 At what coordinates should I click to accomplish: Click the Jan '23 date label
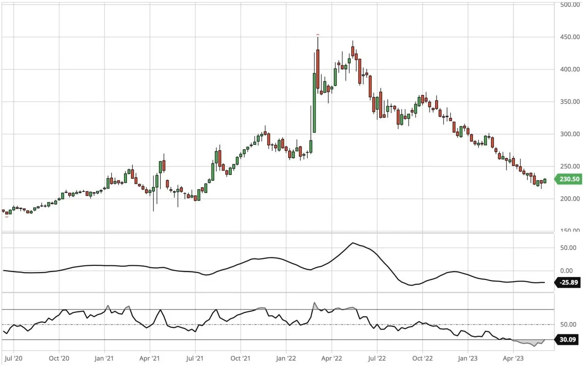pyautogui.click(x=468, y=359)
